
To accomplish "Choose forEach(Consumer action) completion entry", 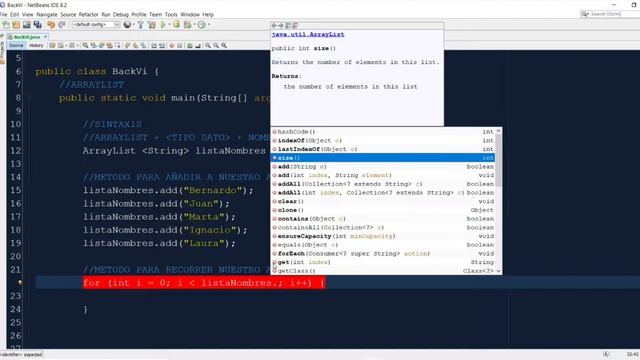I will click(x=383, y=253).
